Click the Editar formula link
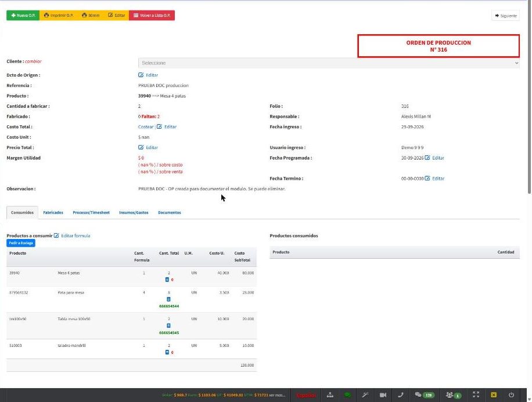This screenshot has width=532, height=402. pos(72,236)
